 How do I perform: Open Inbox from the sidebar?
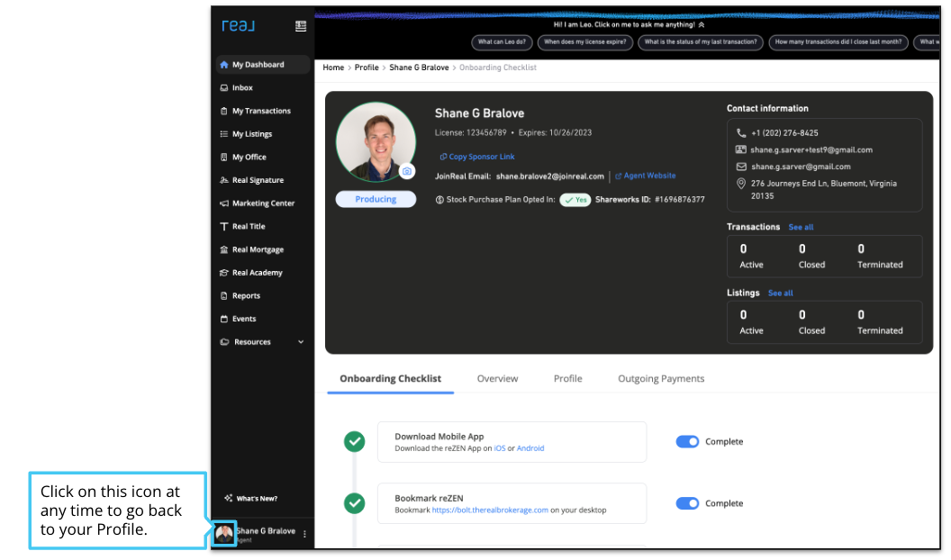click(x=242, y=88)
